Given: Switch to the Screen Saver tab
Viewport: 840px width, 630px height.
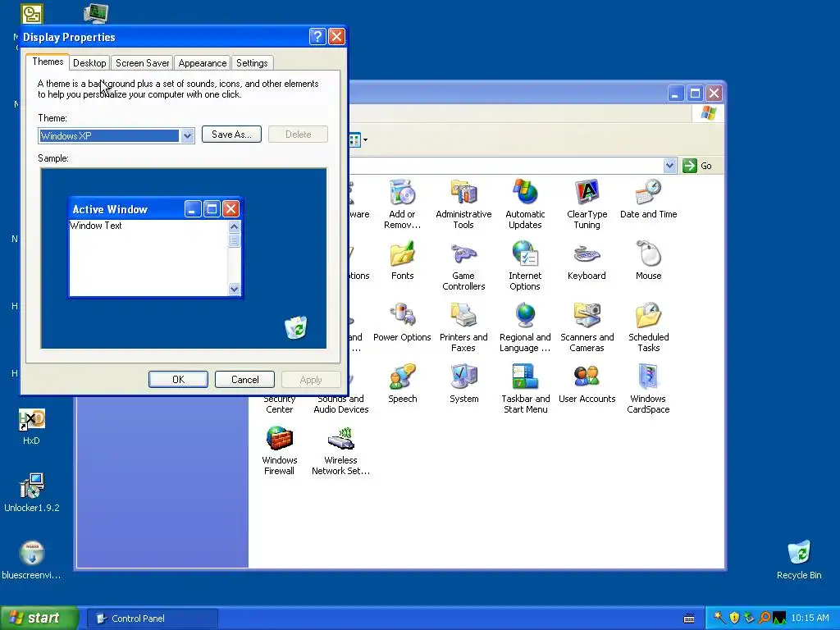Looking at the screenshot, I should (x=143, y=62).
